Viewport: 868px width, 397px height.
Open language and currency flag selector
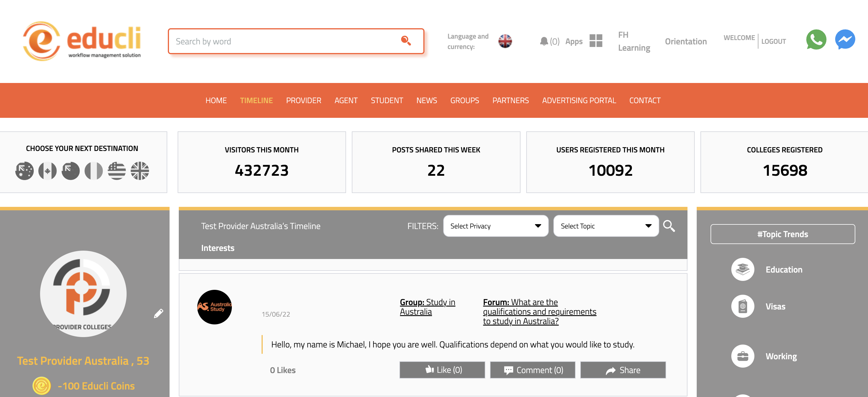pyautogui.click(x=505, y=41)
